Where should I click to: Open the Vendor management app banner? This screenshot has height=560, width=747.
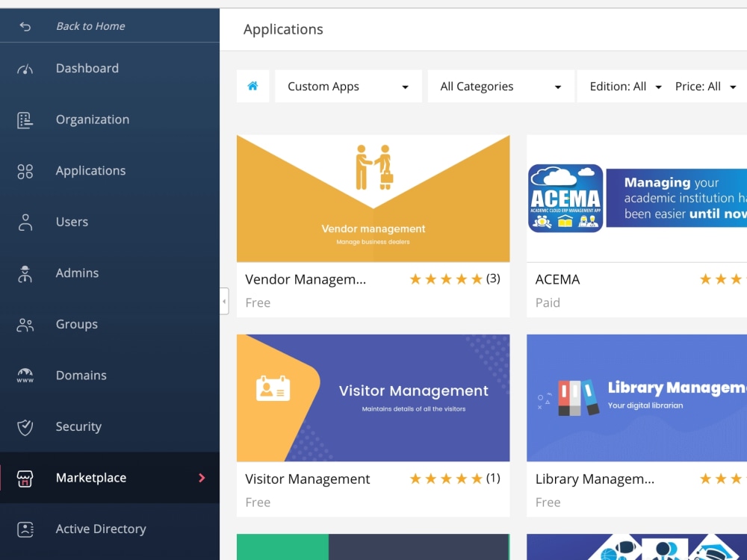click(373, 199)
